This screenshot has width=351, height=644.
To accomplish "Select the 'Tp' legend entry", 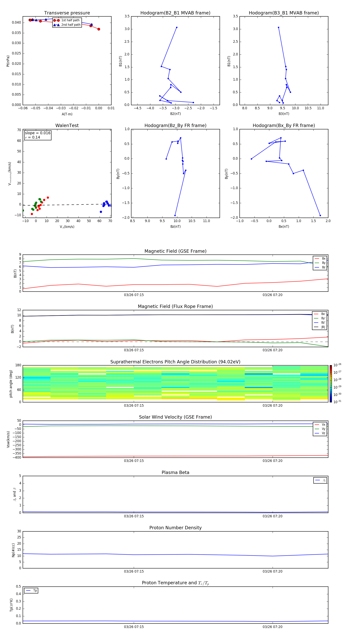I will (31, 591).
